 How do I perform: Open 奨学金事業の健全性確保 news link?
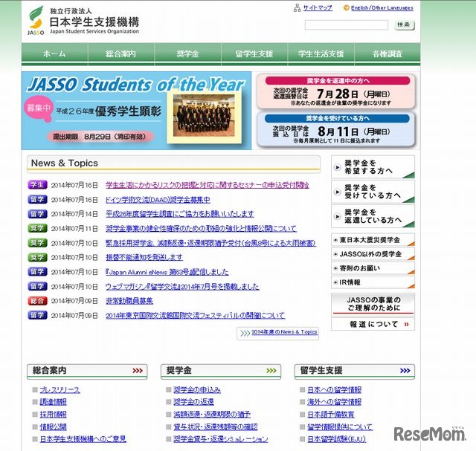click(201, 228)
